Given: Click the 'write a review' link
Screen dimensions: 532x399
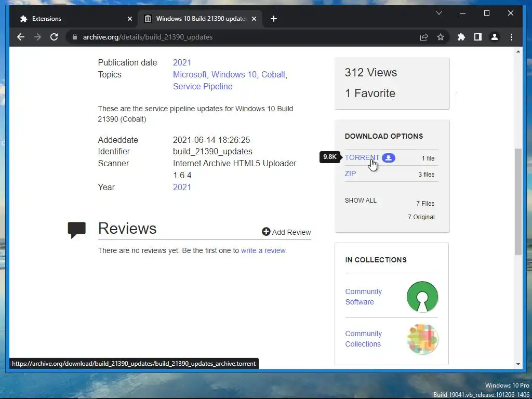Looking at the screenshot, I should (x=263, y=250).
